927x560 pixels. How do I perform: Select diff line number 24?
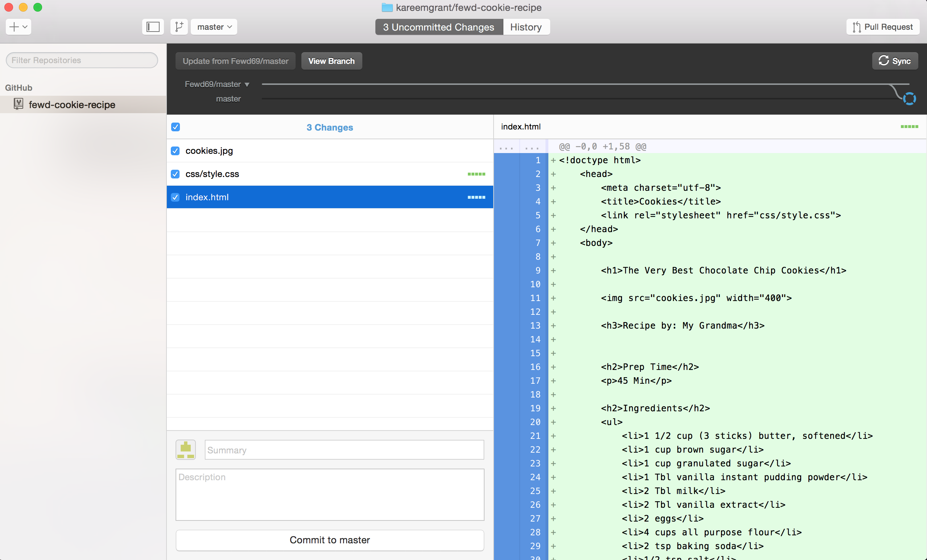(535, 477)
